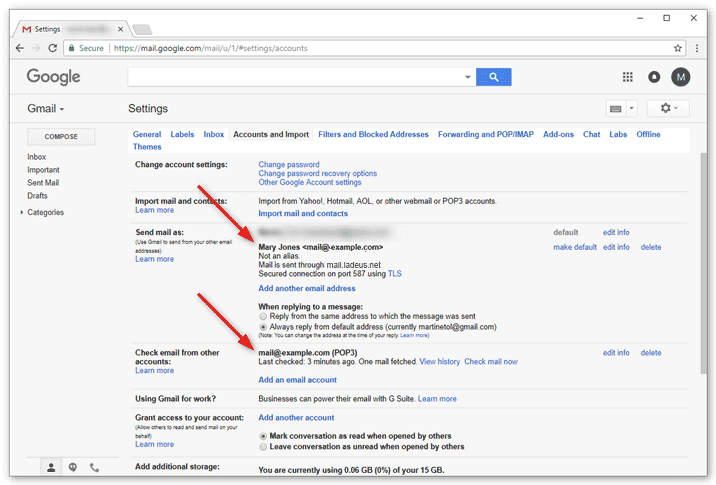Open the account avatar M
Screen dimensions: 716x485
coord(681,77)
